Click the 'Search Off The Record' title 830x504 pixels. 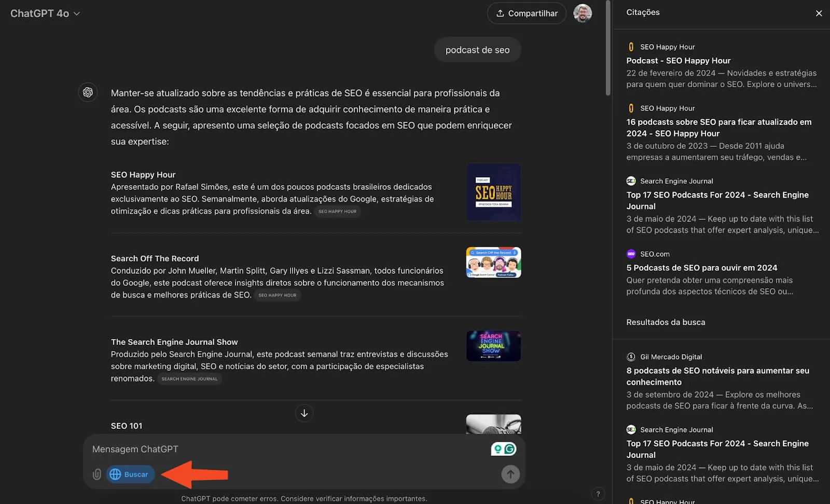click(155, 258)
